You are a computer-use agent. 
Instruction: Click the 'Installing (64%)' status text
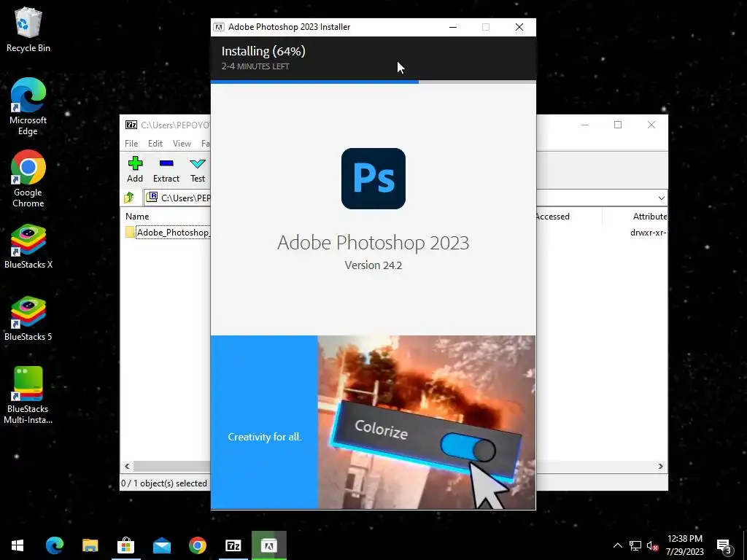click(x=263, y=51)
